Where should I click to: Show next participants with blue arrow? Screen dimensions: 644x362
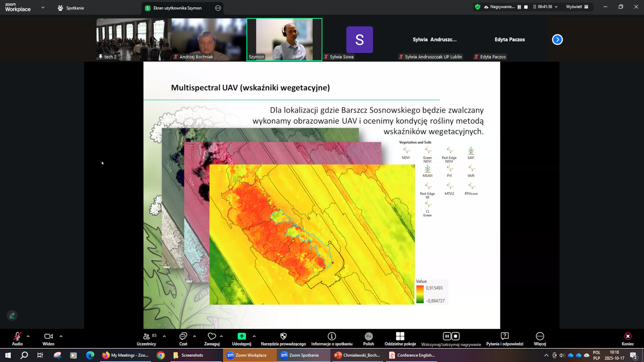pos(557,39)
